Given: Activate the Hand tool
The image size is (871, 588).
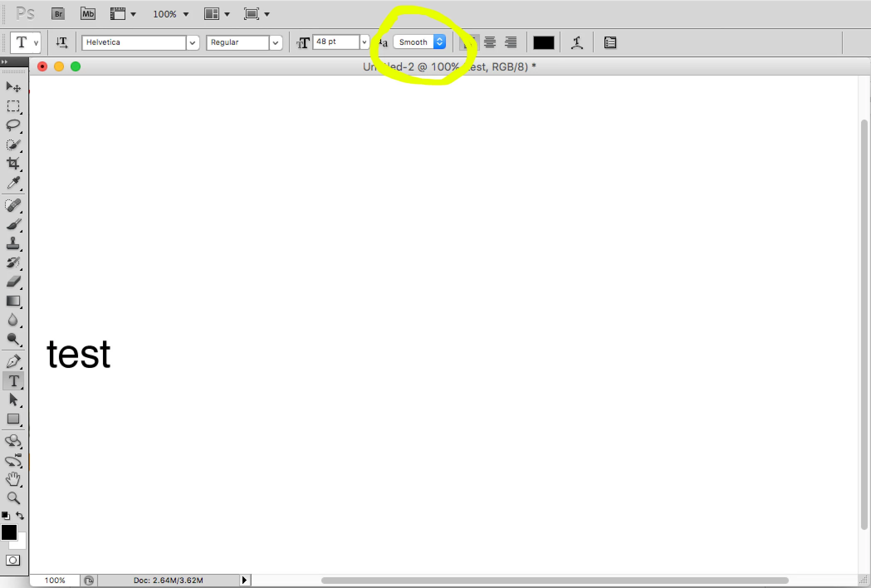Looking at the screenshot, I should click(13, 479).
